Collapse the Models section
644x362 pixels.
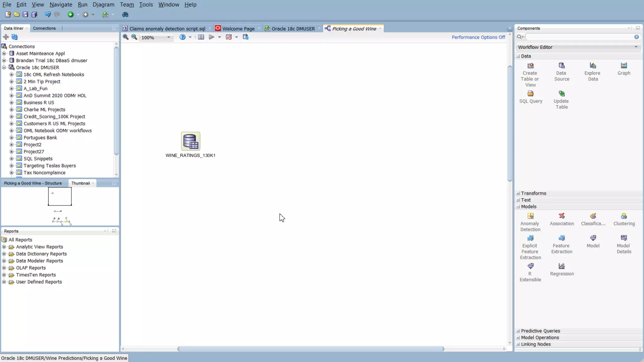click(518, 206)
